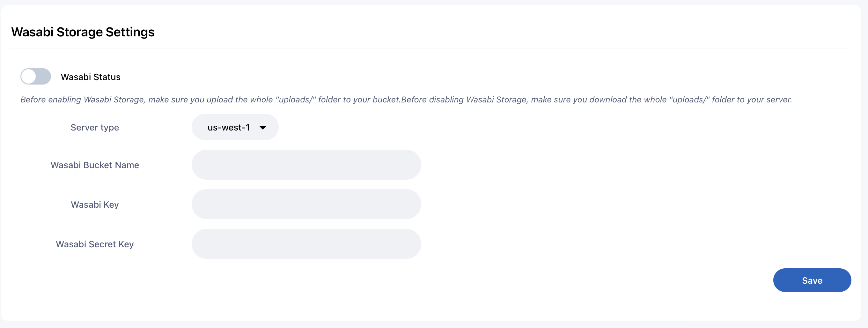This screenshot has width=868, height=328.
Task: Click the Wasabi Storage Settings heading
Action: pyautogui.click(x=83, y=32)
